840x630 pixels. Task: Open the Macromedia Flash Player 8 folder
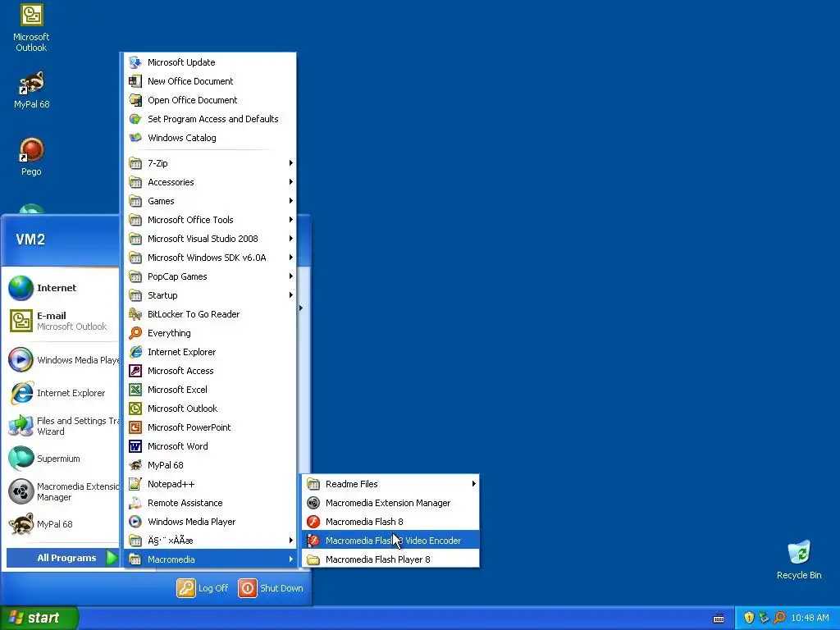pos(390,559)
